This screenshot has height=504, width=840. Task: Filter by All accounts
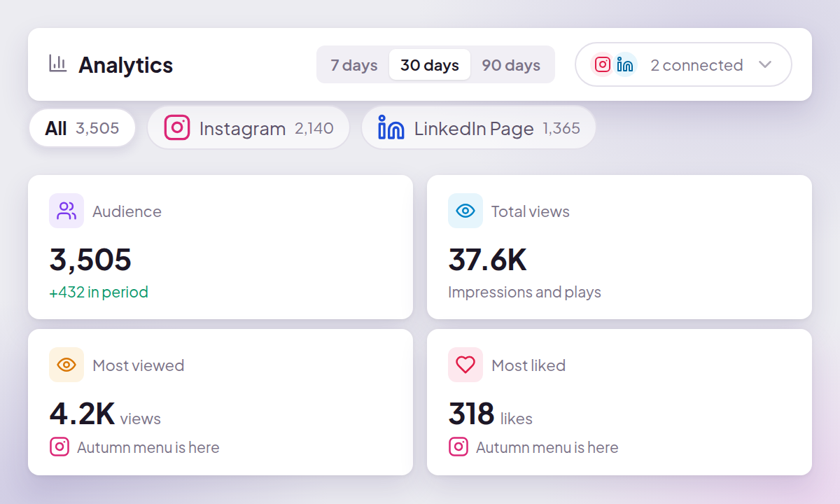[x=82, y=128]
